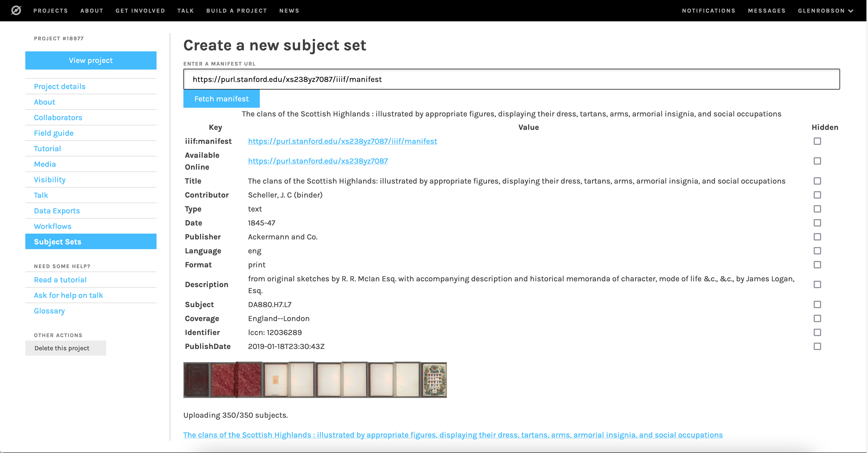Viewport: 868px width, 453px height.
Task: Click the Fetch manifest button
Action: pos(221,99)
